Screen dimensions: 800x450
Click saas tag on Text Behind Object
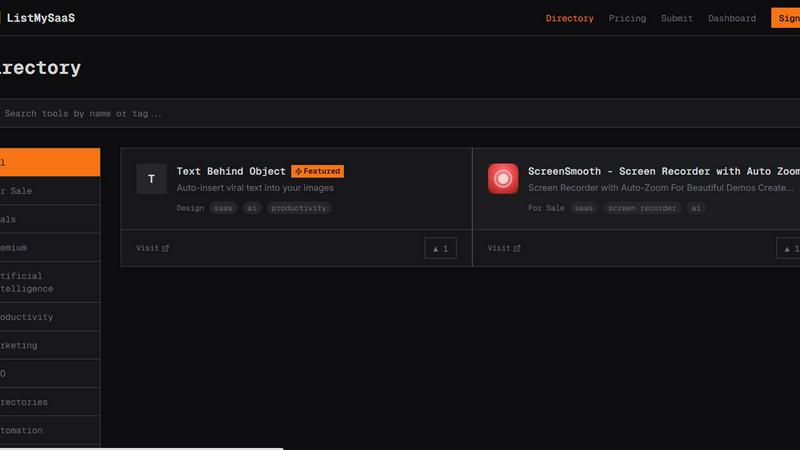(x=223, y=208)
